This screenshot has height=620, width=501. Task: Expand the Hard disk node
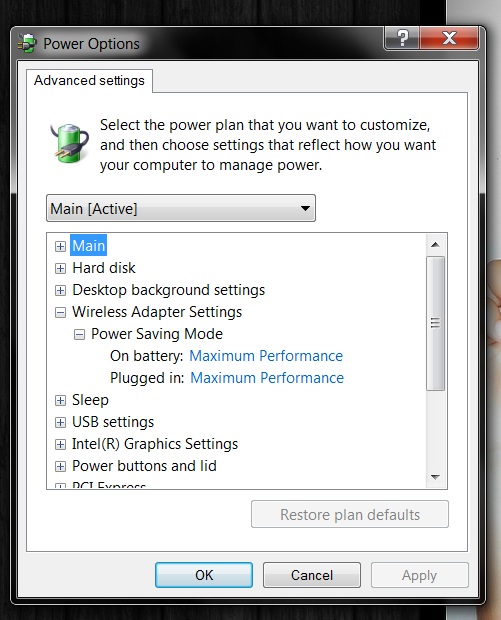60,268
